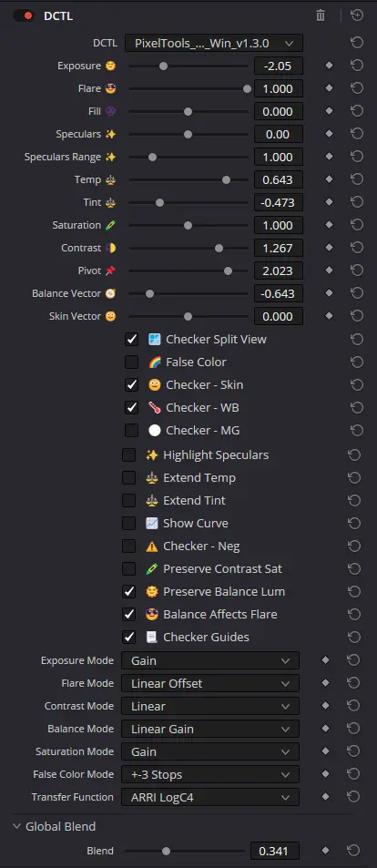Enable Show Curve checkbox
377x868 pixels.
pos(129,523)
